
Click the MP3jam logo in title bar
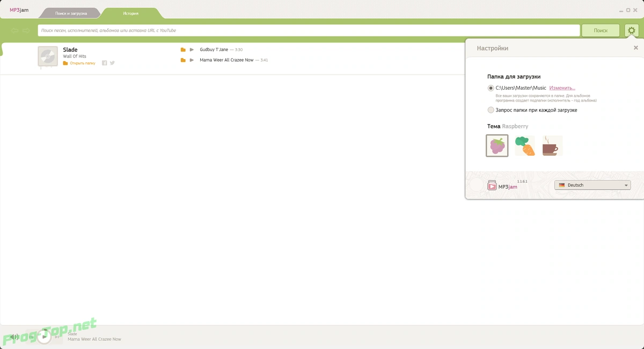(19, 10)
